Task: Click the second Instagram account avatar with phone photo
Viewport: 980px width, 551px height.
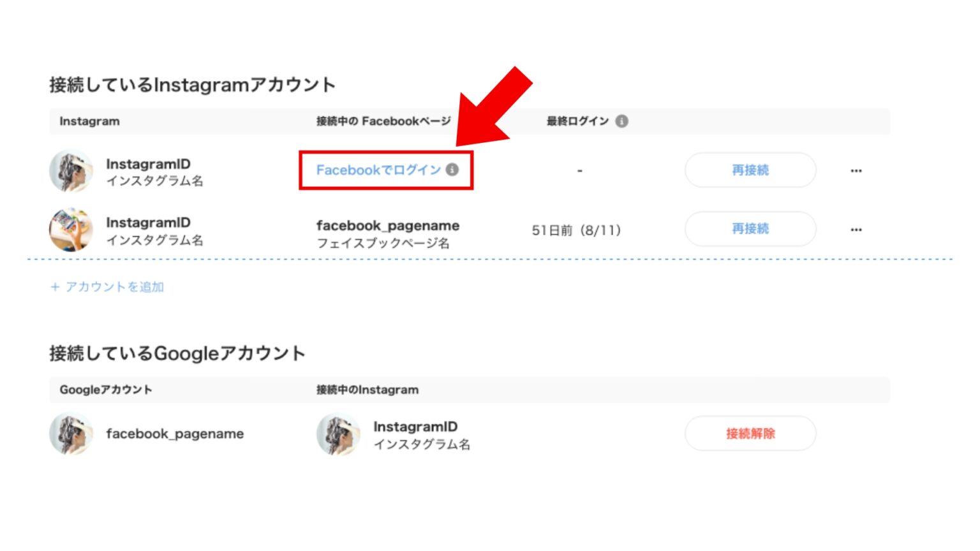Action: point(71,230)
